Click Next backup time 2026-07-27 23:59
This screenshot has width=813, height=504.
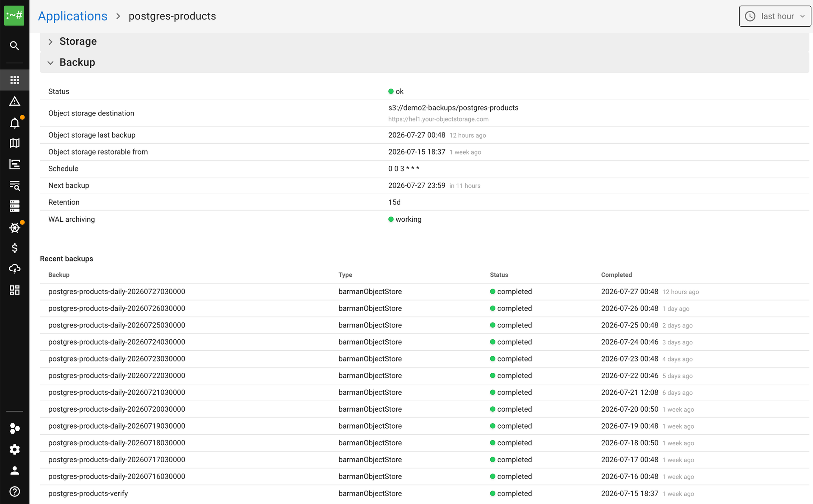[417, 185]
